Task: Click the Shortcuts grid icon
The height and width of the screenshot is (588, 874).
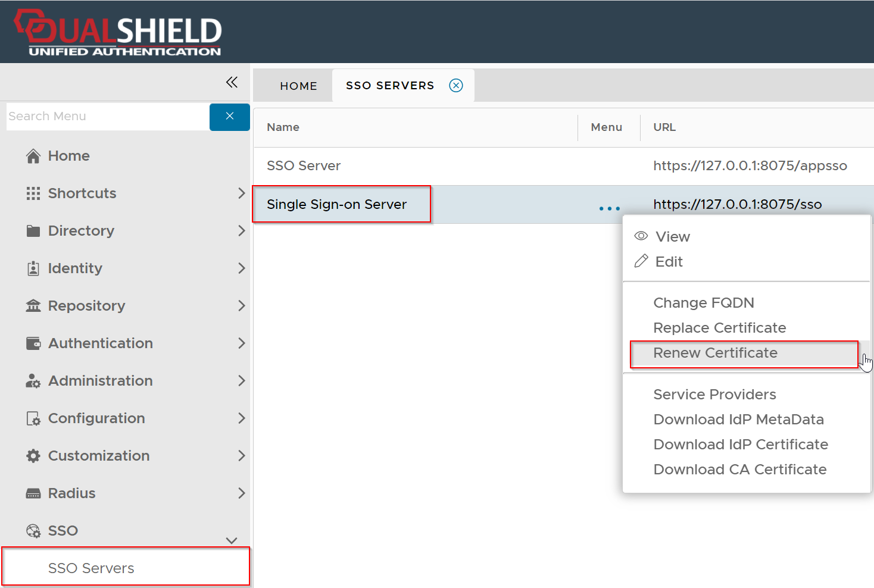Action: pyautogui.click(x=33, y=193)
